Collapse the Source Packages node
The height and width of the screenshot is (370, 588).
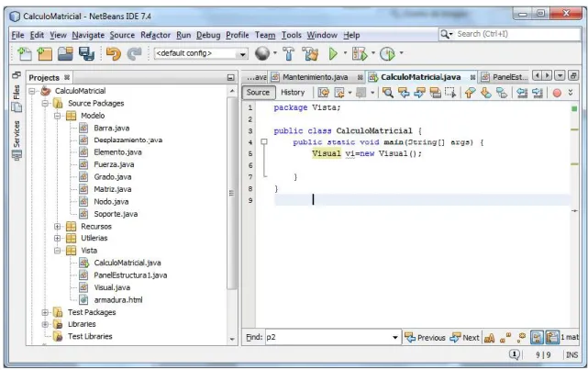pyautogui.click(x=45, y=103)
